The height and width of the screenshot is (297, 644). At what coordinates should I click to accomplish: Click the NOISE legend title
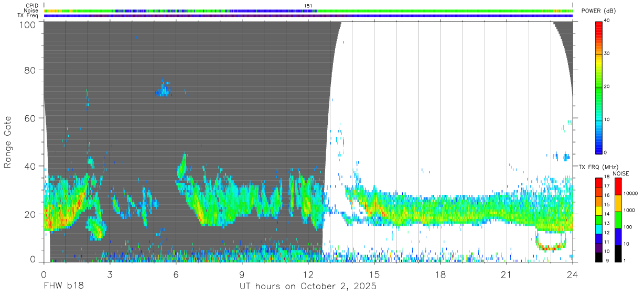[x=620, y=173]
